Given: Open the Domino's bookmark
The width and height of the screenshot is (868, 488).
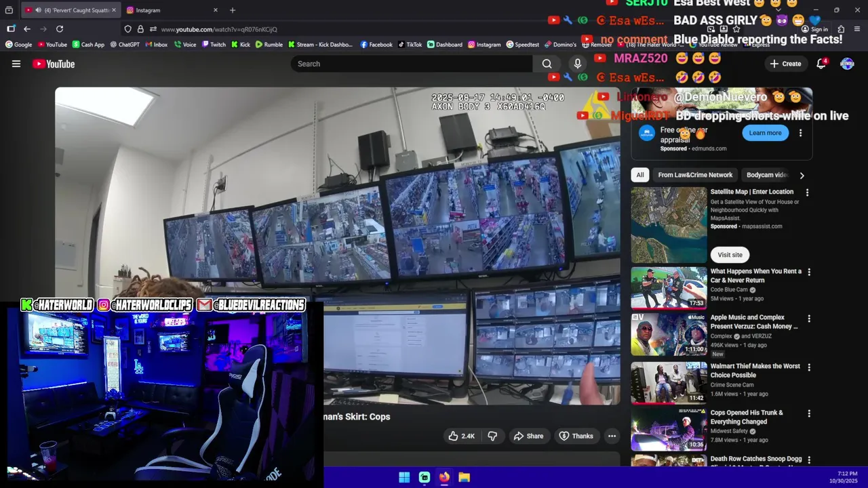Looking at the screenshot, I should (x=560, y=45).
